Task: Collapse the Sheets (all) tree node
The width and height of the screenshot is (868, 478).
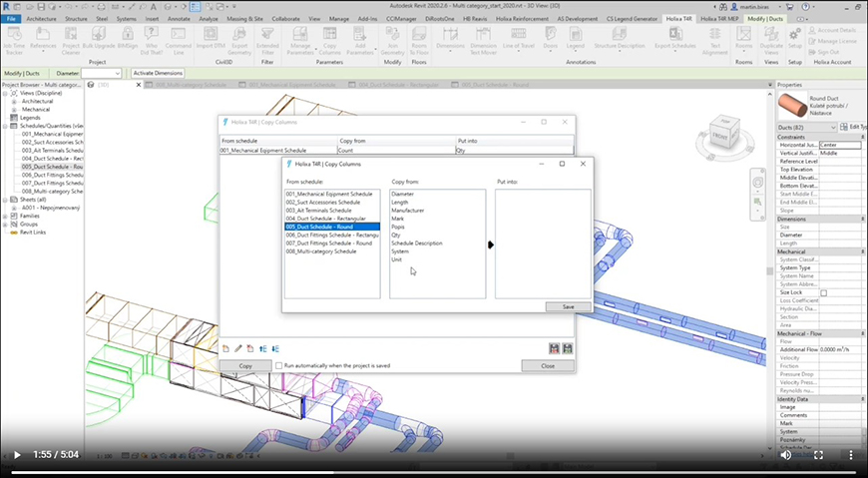Action: point(6,200)
